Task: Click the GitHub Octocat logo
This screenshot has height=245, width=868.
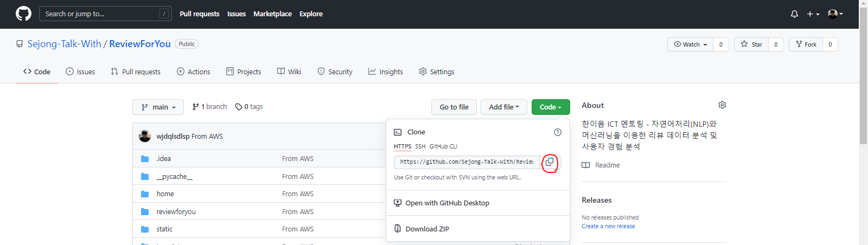Action: pyautogui.click(x=23, y=14)
